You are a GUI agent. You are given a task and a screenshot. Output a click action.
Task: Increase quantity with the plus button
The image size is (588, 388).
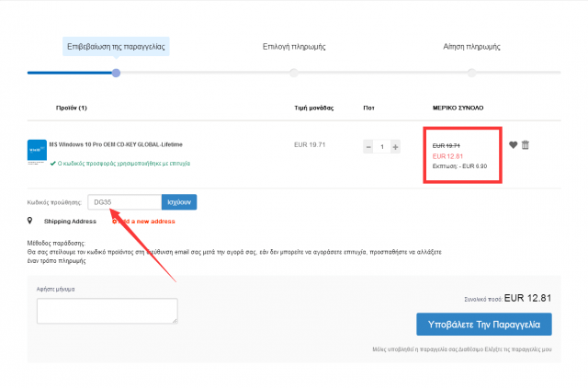click(x=395, y=147)
